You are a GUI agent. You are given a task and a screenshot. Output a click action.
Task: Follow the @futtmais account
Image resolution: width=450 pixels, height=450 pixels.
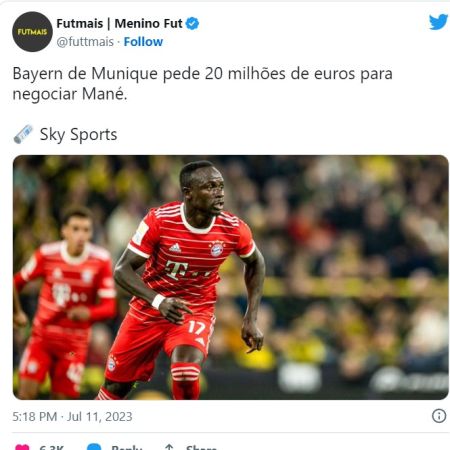[143, 42]
